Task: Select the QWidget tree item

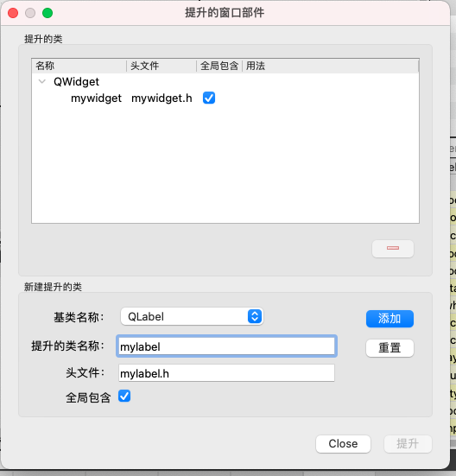Action: tap(76, 81)
